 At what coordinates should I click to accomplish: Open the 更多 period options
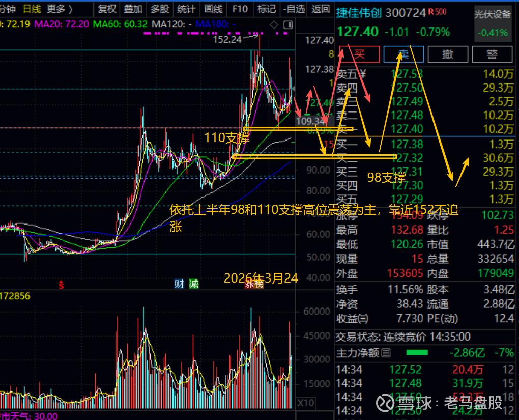(60, 9)
